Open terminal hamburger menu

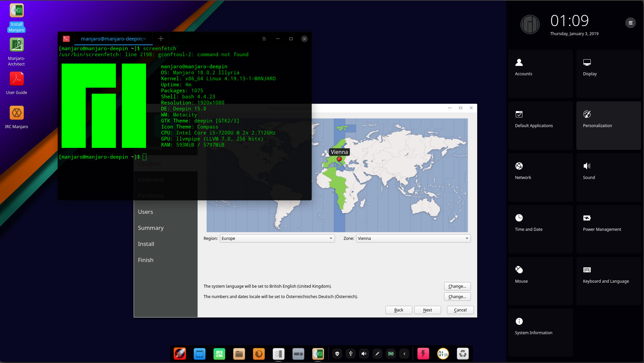click(264, 39)
